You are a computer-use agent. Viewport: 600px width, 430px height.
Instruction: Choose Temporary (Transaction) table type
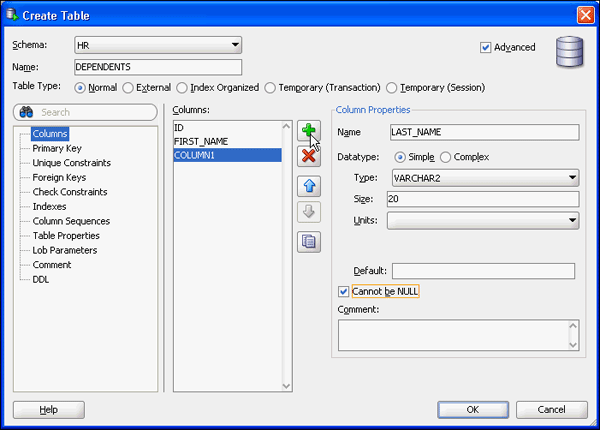tap(270, 88)
